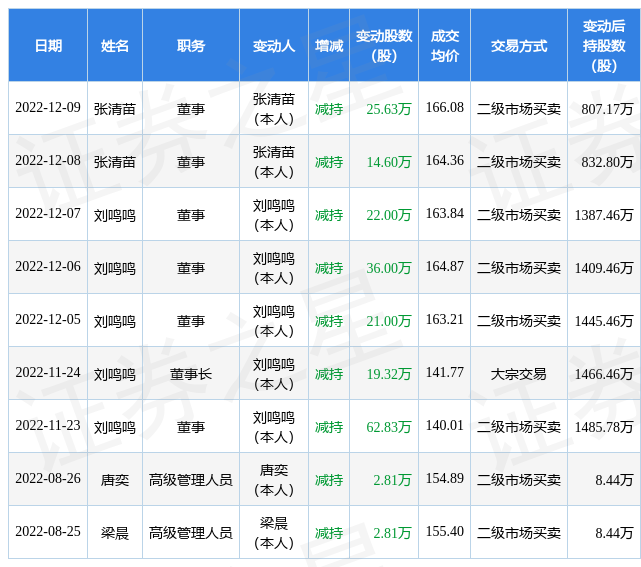
Task: Click the 日期 column header
Action: (48, 45)
